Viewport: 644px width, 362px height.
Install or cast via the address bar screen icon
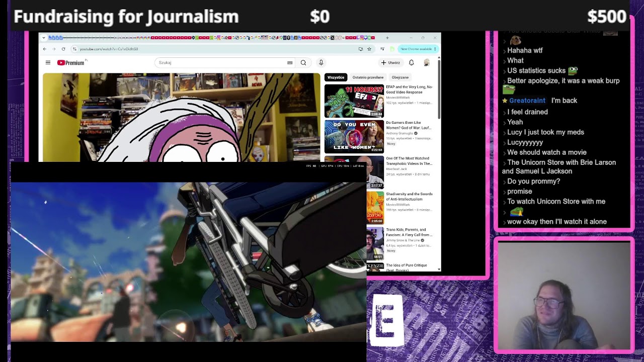[x=361, y=49]
